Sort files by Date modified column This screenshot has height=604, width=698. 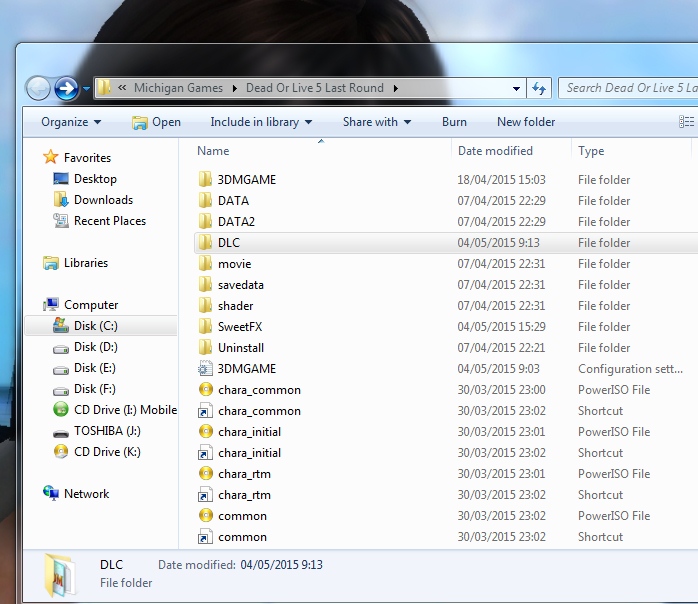pos(495,151)
